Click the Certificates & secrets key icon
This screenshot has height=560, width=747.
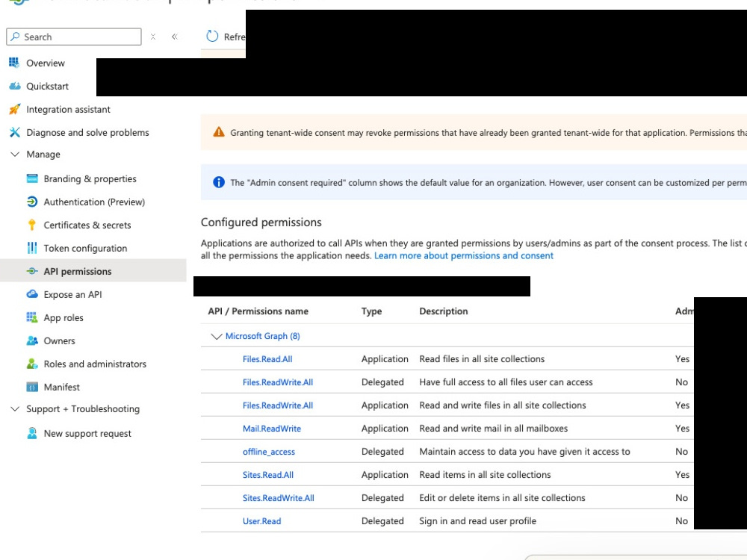click(32, 225)
